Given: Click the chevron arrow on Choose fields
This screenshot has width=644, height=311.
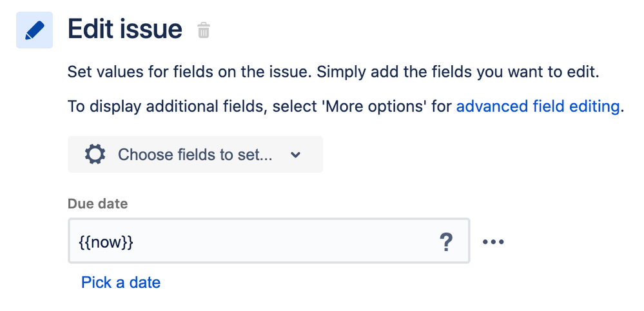Looking at the screenshot, I should (296, 155).
